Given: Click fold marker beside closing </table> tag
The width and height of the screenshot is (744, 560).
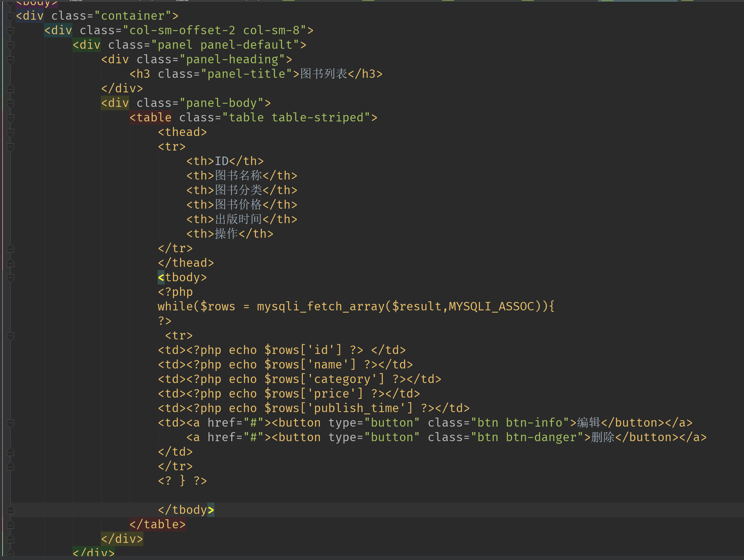Looking at the screenshot, I should click(x=10, y=524).
